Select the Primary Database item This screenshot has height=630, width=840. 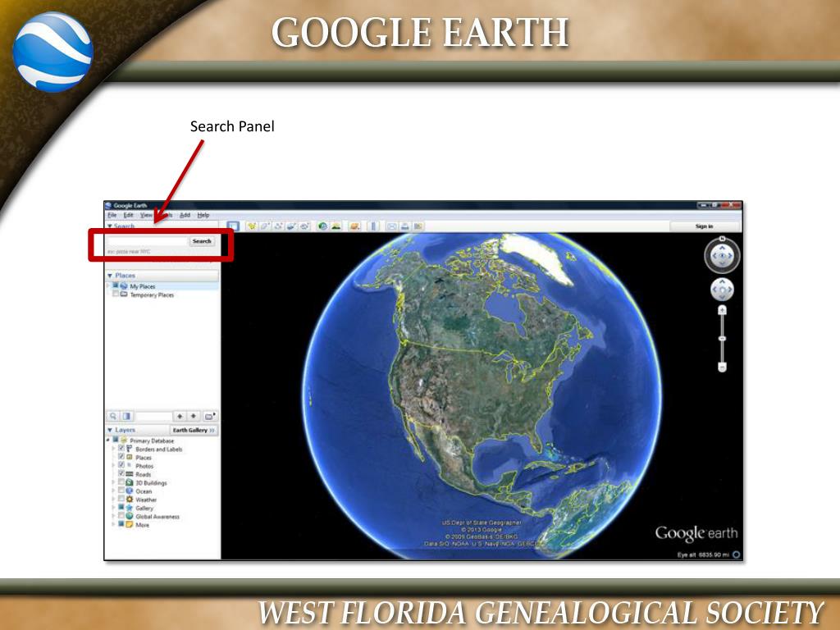[x=152, y=441]
